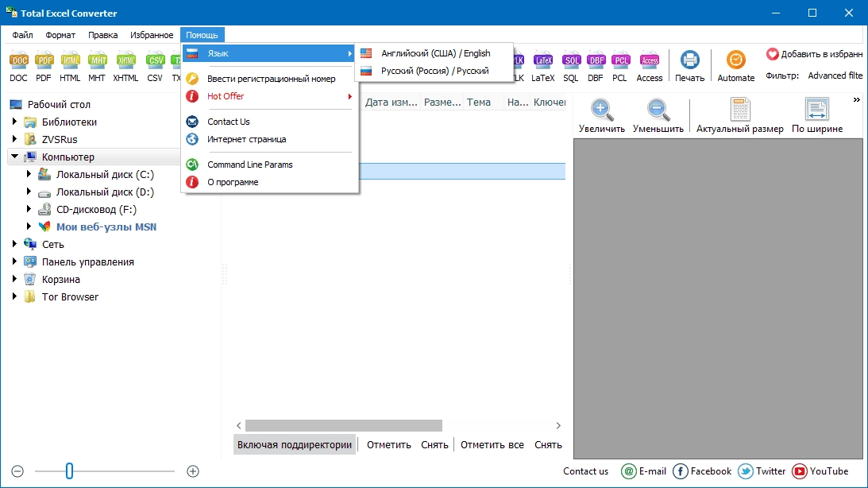Show more preview toolbar buttons chevron
868x488 pixels.
coord(856,99)
